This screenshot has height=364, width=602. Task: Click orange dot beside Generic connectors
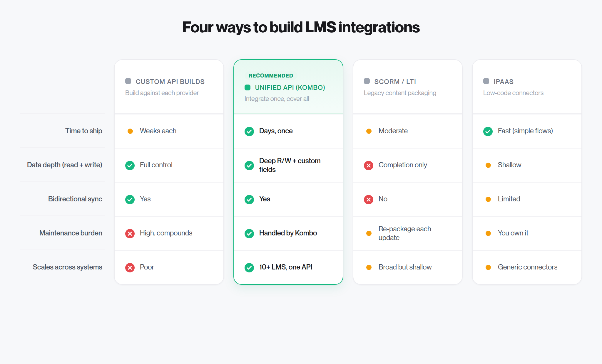pyautogui.click(x=488, y=267)
